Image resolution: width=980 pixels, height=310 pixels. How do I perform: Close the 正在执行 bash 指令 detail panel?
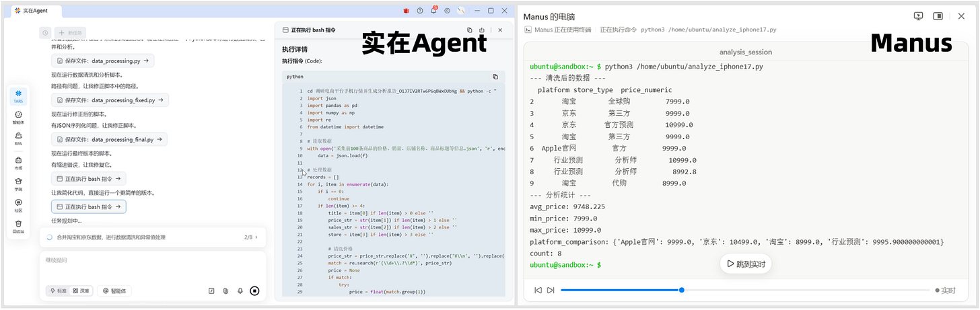[500, 30]
